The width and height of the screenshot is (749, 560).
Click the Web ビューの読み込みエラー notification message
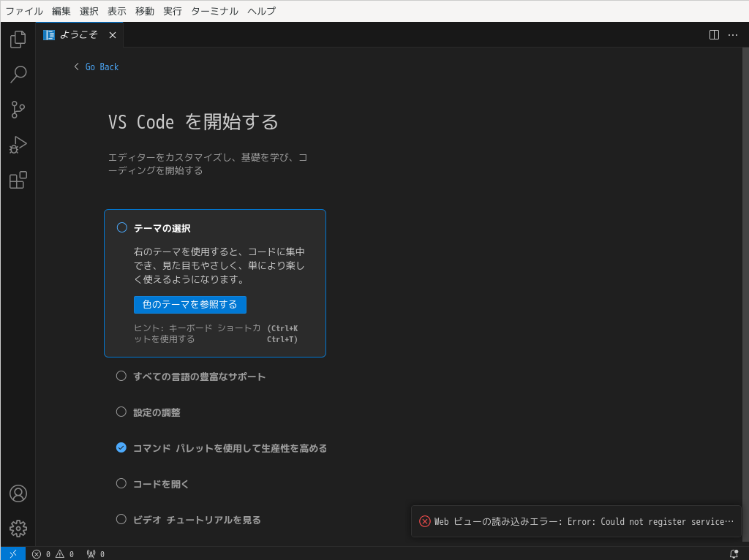(584, 522)
